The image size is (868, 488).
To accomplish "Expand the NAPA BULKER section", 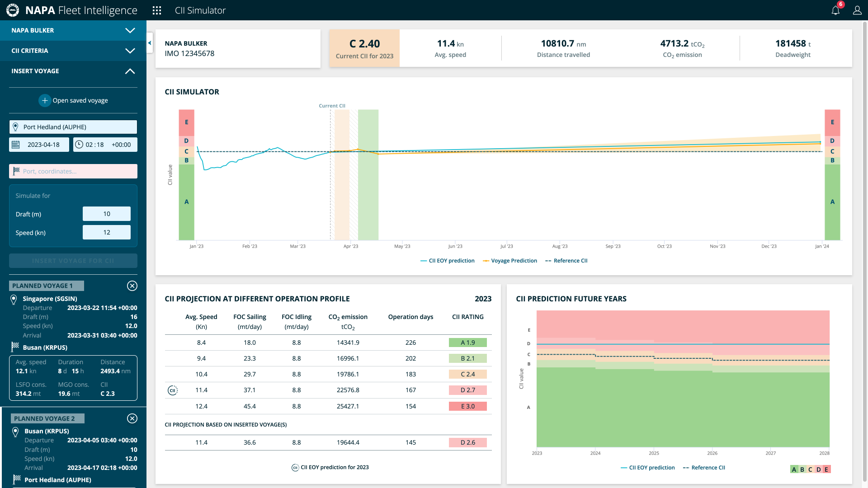I will click(x=130, y=30).
